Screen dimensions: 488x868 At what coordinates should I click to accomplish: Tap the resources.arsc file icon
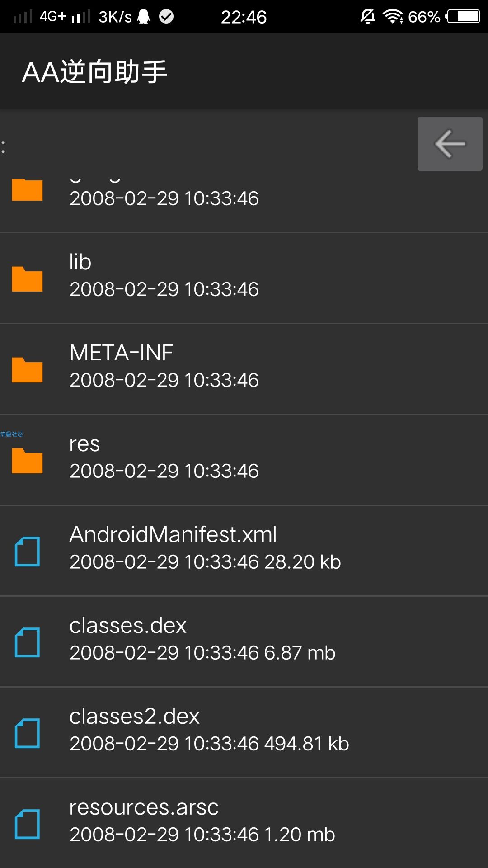pyautogui.click(x=27, y=824)
